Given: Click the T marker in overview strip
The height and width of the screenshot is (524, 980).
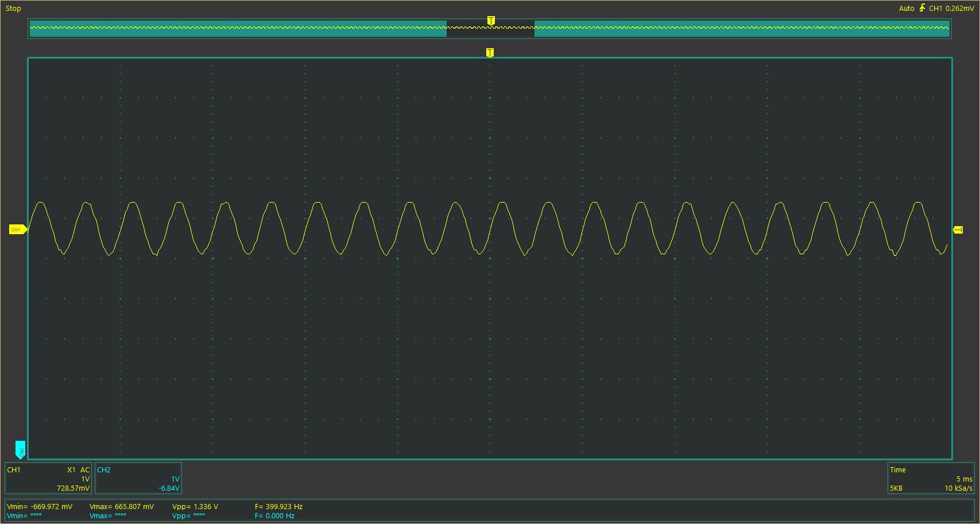Looking at the screenshot, I should coord(491,21).
